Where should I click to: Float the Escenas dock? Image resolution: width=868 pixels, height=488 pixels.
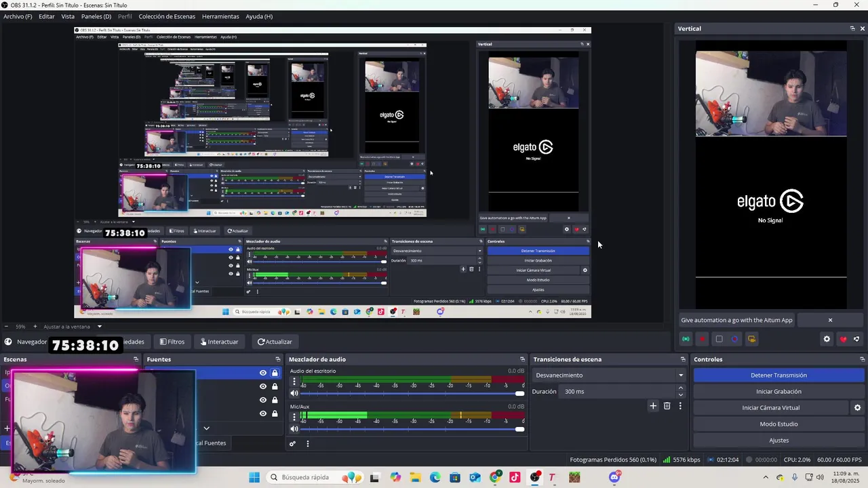pos(136,359)
